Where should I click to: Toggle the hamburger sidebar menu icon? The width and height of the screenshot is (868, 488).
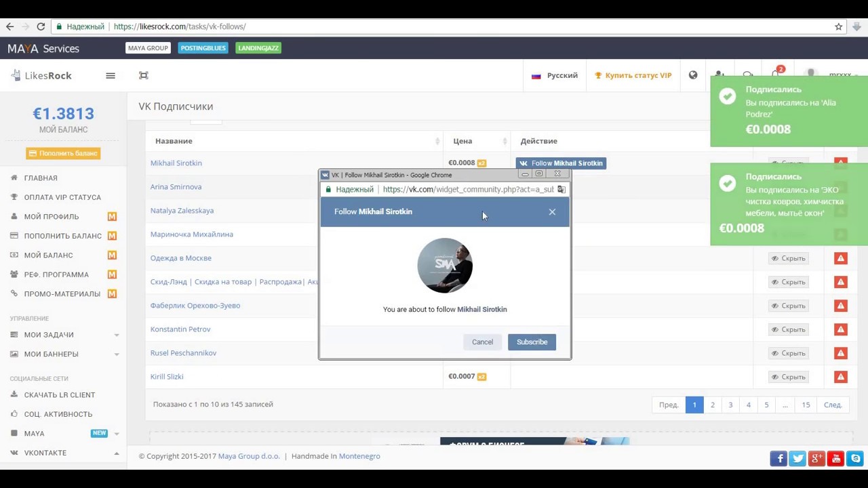111,75
